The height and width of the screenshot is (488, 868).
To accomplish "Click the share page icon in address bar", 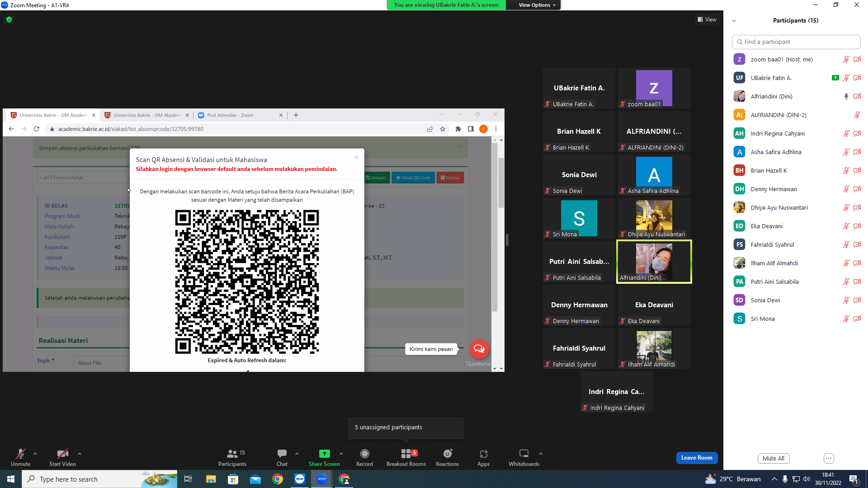I will (x=430, y=129).
